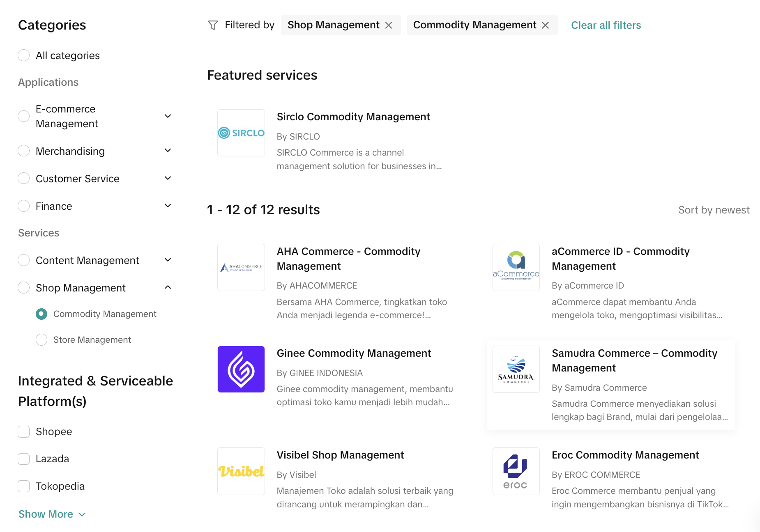760x532 pixels.
Task: Click Clear all filters link
Action: [606, 25]
